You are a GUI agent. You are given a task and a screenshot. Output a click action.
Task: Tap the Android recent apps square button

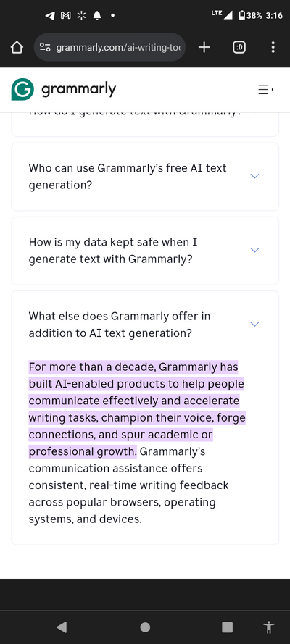coord(227,627)
